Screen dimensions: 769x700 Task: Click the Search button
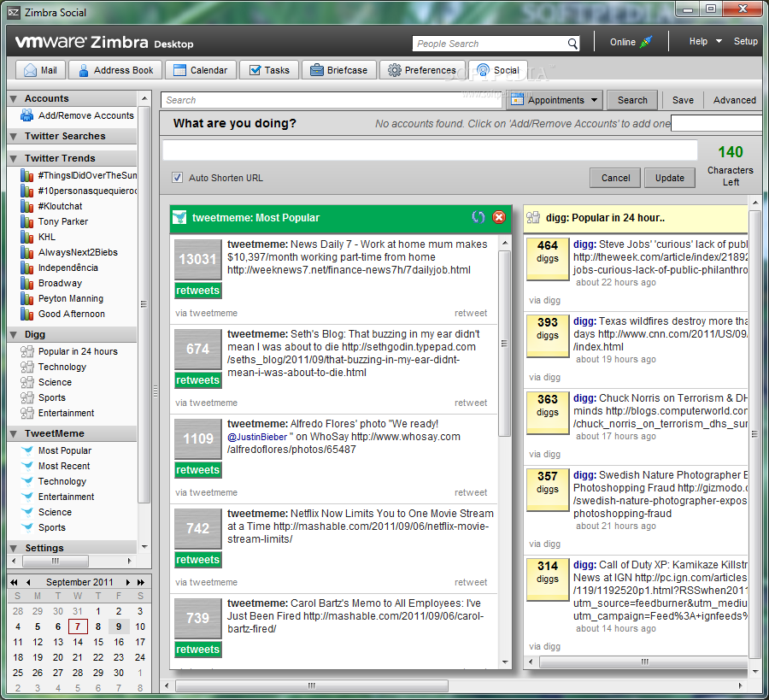632,100
